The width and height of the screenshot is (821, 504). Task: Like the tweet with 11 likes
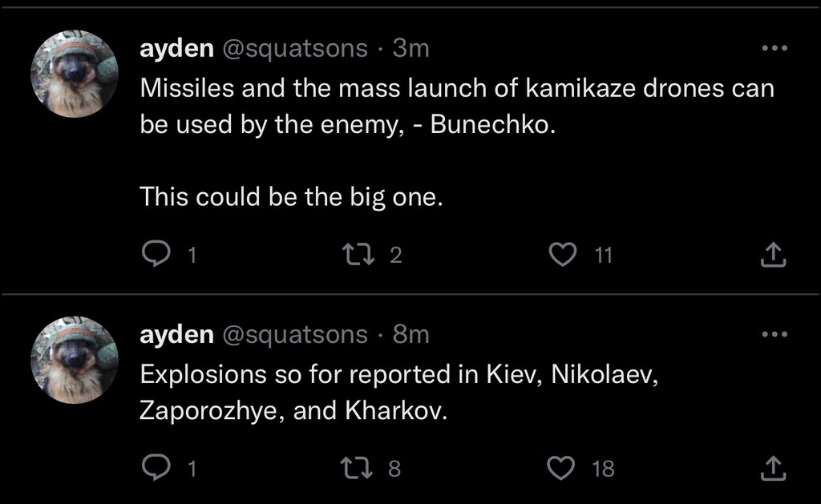[x=563, y=254]
